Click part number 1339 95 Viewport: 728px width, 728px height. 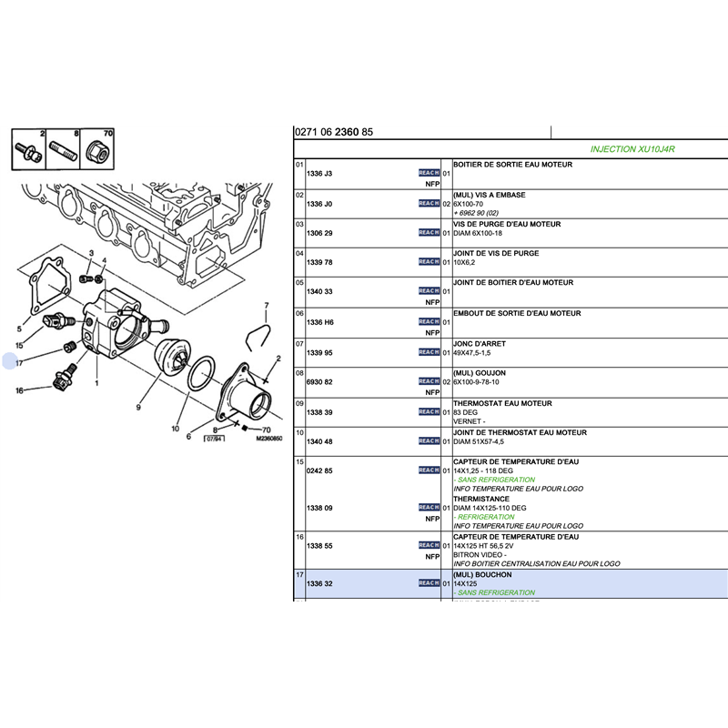(319, 353)
